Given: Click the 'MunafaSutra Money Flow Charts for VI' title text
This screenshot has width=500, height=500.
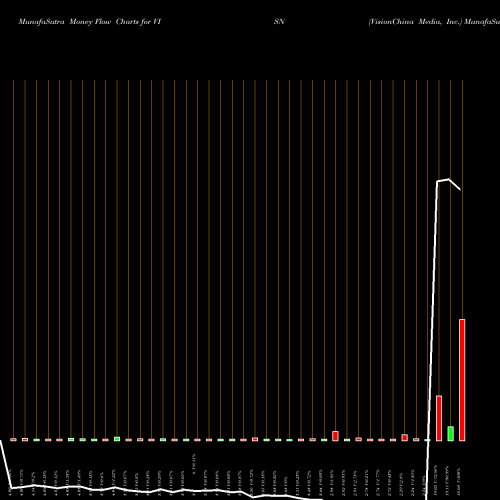Looking at the screenshot, I should pyautogui.click(x=90, y=22).
